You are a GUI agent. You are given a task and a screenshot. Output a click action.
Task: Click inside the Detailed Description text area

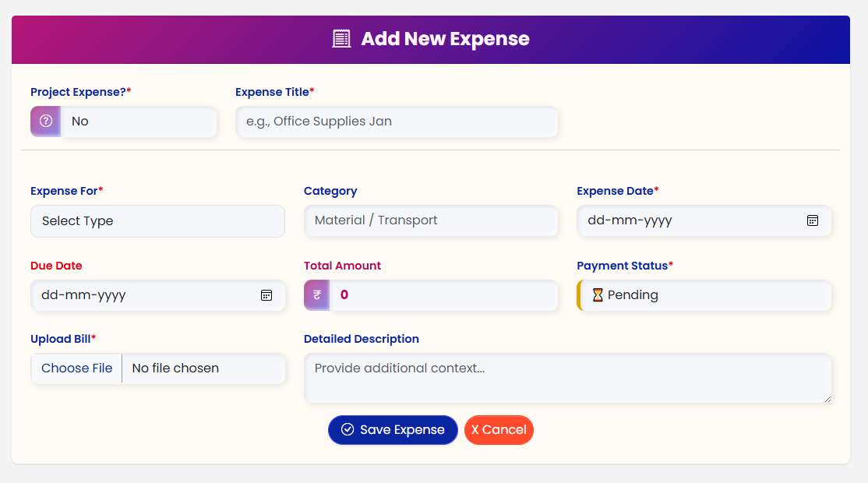[567, 378]
